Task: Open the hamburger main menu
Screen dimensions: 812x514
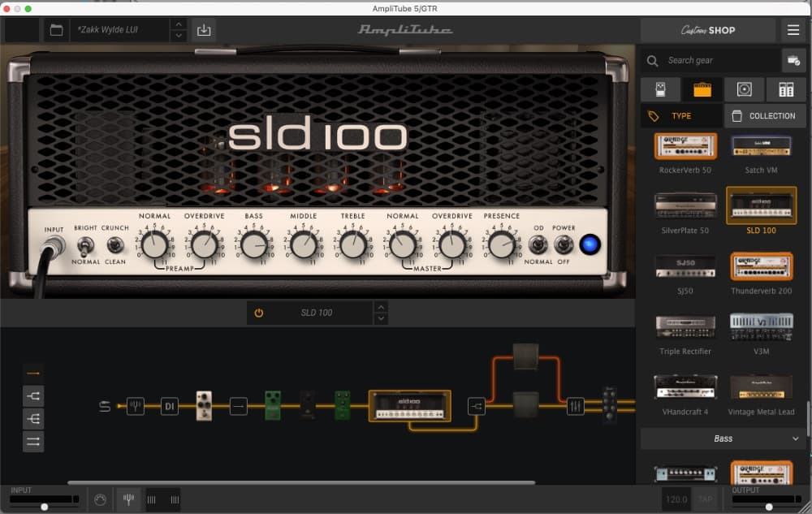Action: [793, 30]
